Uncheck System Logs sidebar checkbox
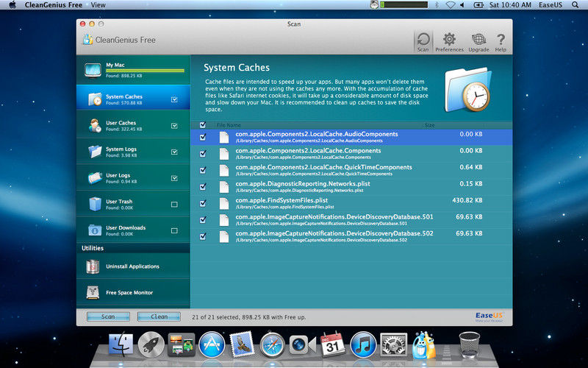 coord(174,152)
